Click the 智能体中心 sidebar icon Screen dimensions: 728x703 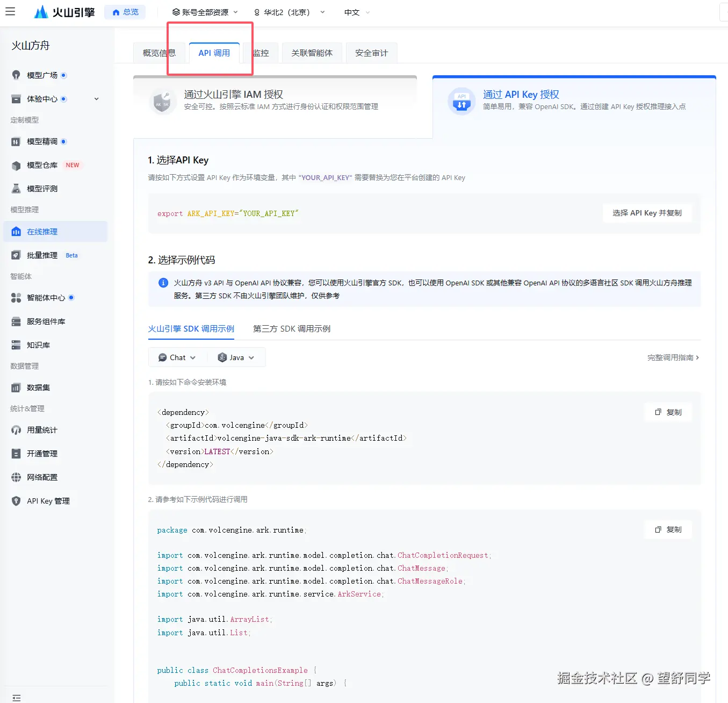pyautogui.click(x=16, y=298)
